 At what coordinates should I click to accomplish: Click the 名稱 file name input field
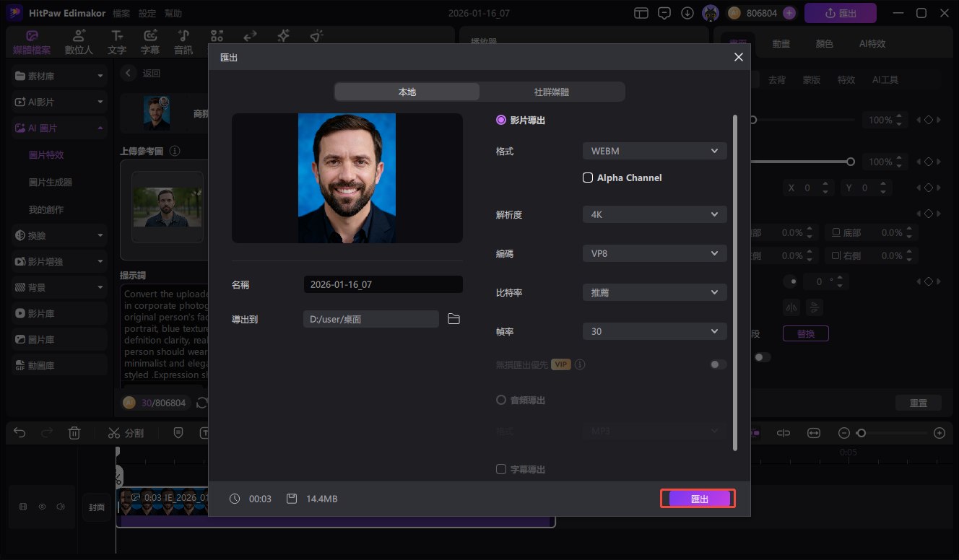tap(383, 284)
